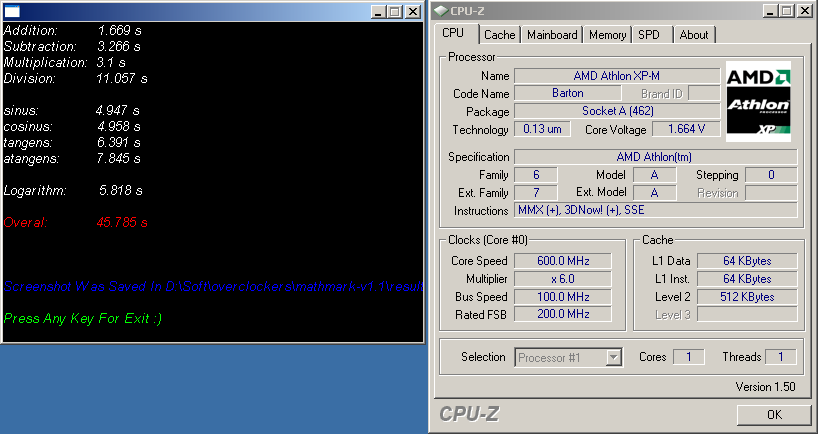Open the Mainboard tab
The image size is (818, 434).
click(552, 35)
